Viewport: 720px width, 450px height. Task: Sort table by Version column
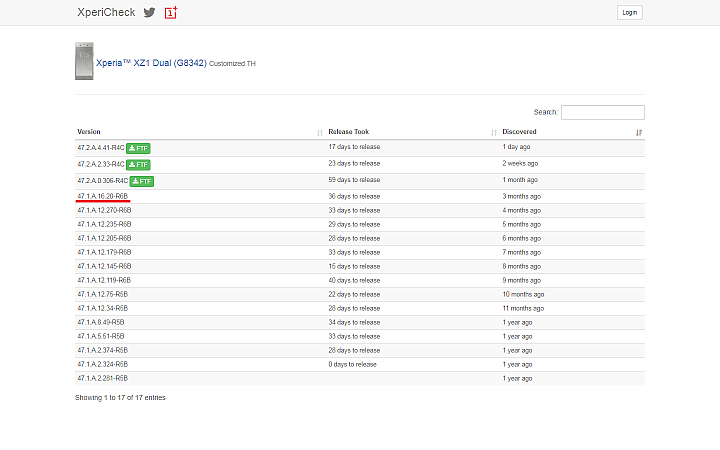point(200,132)
